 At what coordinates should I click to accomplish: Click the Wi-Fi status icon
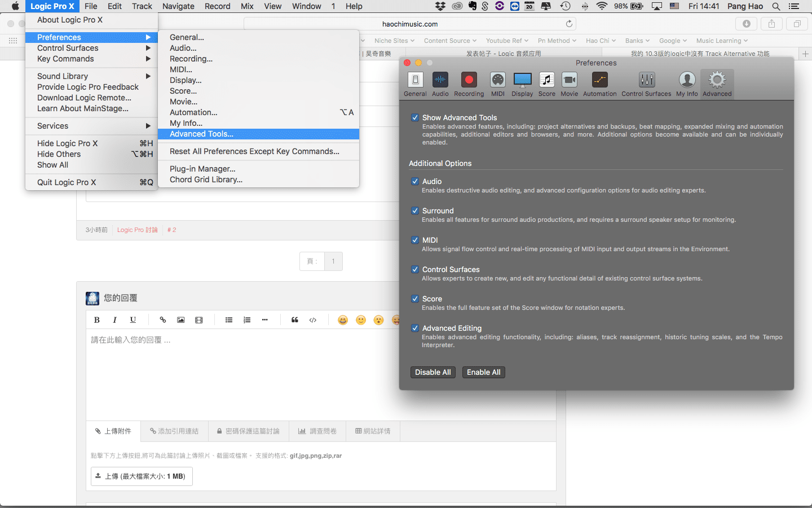click(x=602, y=6)
